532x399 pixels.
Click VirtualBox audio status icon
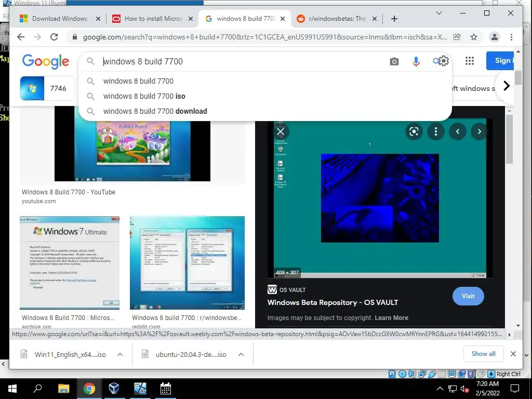click(x=412, y=374)
